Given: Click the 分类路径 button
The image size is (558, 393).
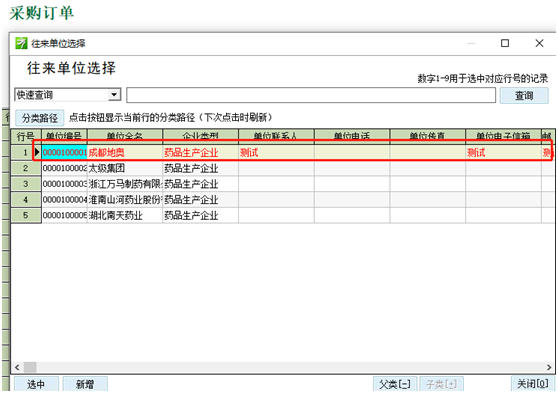Looking at the screenshot, I should pyautogui.click(x=40, y=118).
